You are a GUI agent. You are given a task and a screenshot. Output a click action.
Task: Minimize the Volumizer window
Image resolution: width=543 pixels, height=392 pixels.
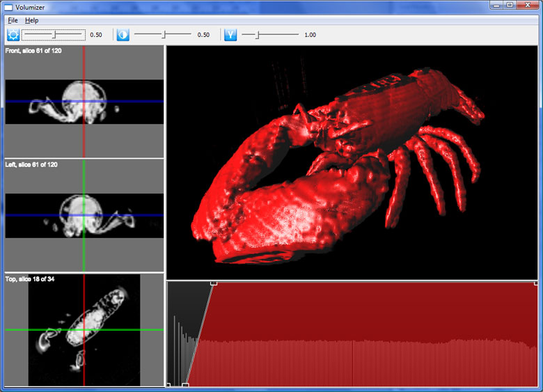coord(495,5)
